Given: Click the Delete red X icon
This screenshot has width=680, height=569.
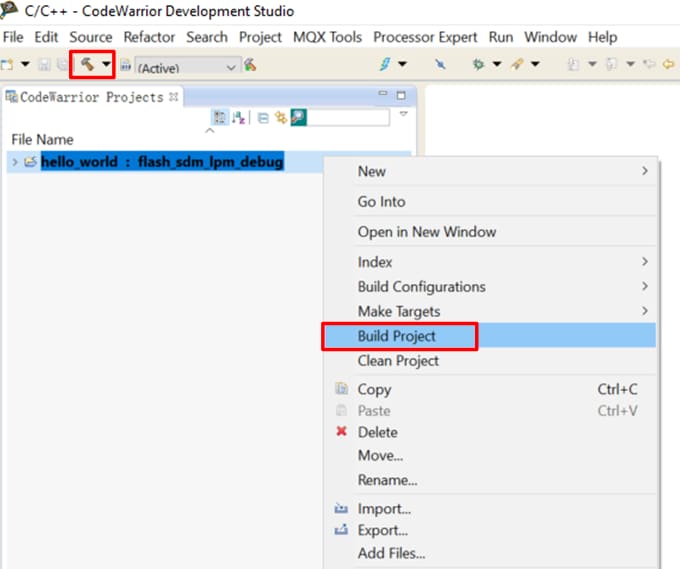Looking at the screenshot, I should (x=341, y=432).
